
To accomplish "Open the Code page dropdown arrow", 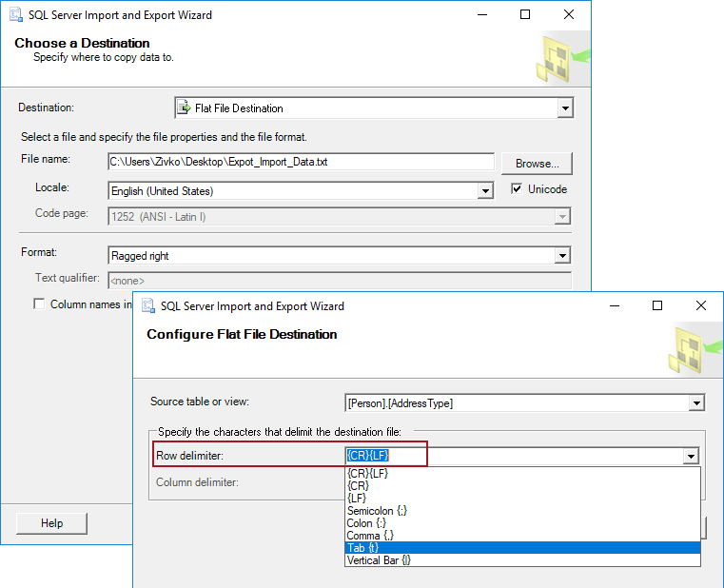I will (x=562, y=216).
